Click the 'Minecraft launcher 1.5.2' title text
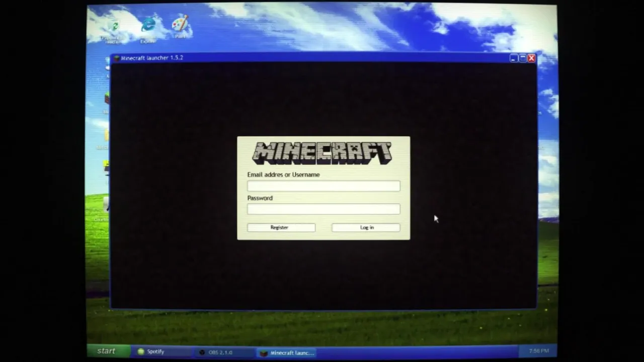Screen dimensions: 644x362 coord(152,58)
